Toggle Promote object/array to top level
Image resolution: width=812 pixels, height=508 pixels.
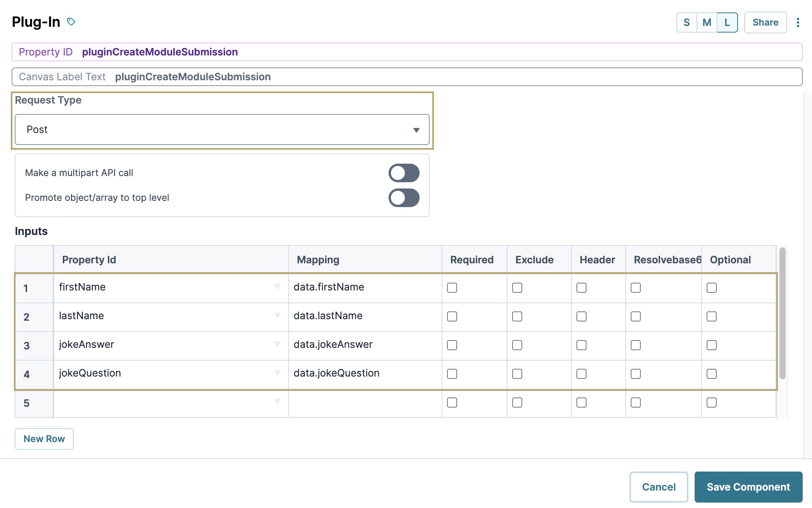point(404,198)
